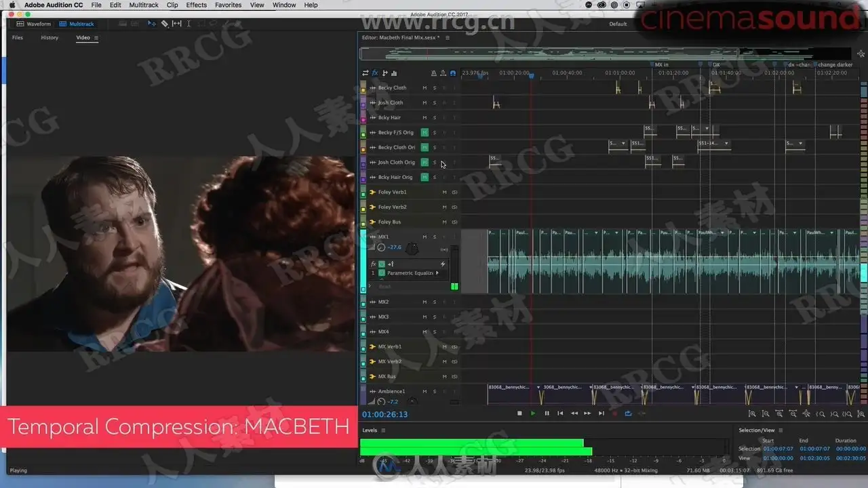The height and width of the screenshot is (488, 868).
Task: Show the Effects track view
Action: 375,73
